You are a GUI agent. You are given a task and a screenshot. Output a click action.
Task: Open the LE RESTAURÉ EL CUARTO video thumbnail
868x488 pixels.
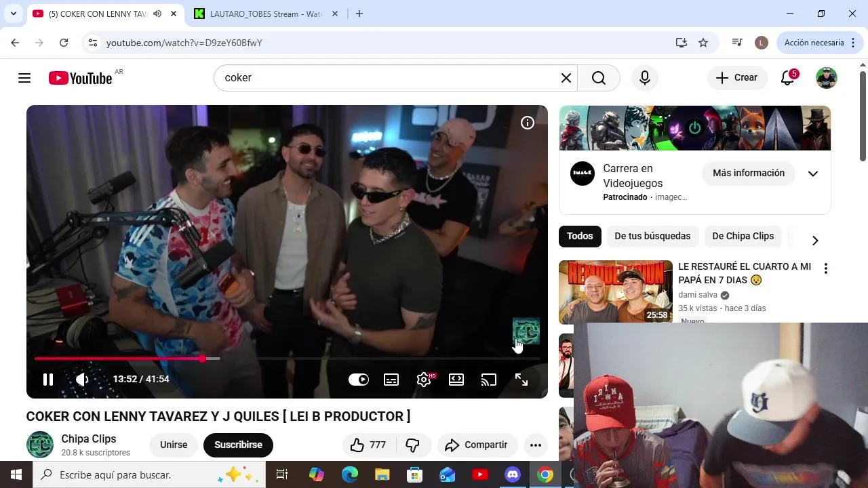tap(616, 292)
